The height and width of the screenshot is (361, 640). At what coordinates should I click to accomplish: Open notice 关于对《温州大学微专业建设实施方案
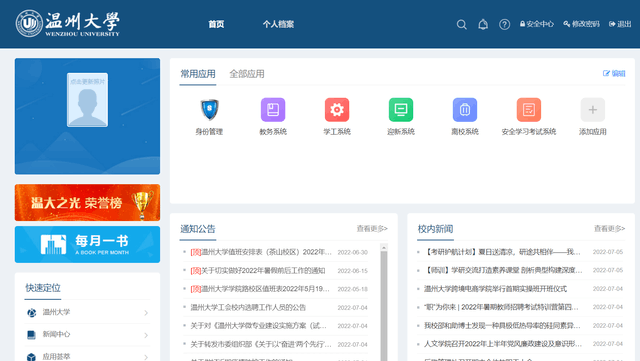259,326
